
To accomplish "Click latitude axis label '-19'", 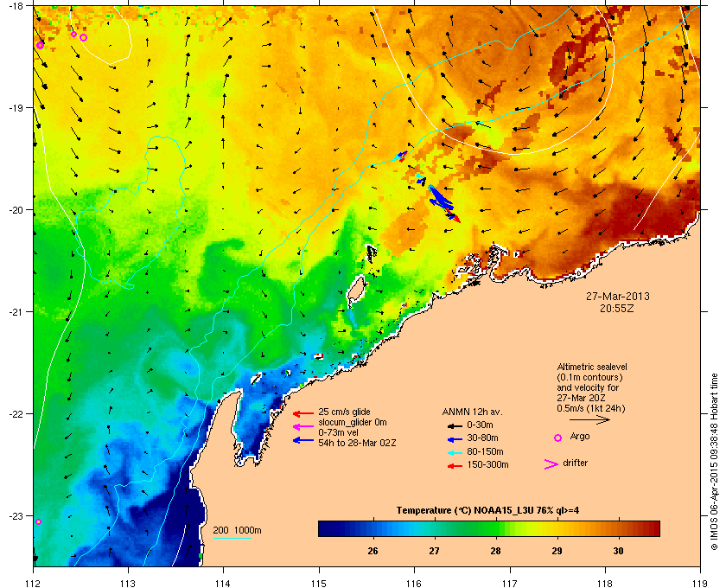I will (16, 108).
